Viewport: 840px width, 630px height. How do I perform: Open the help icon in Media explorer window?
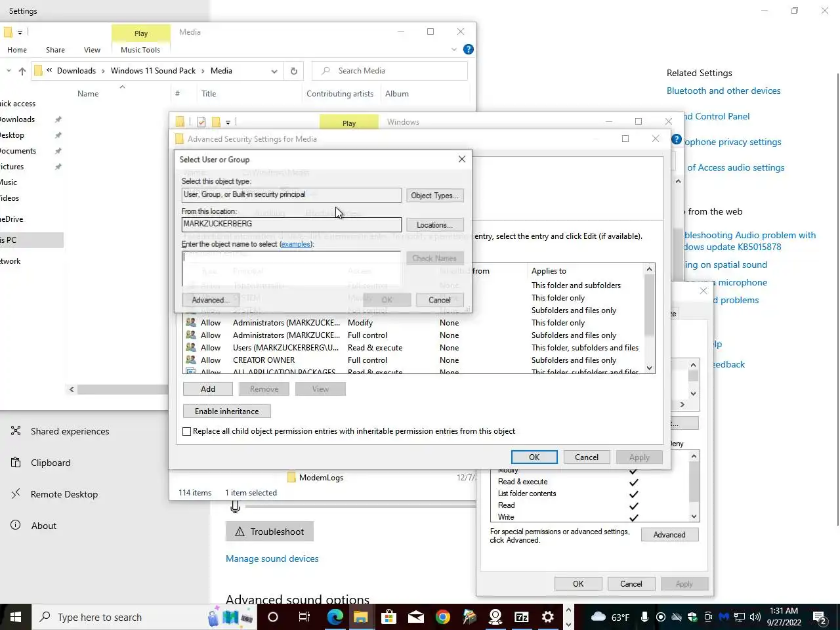[469, 49]
